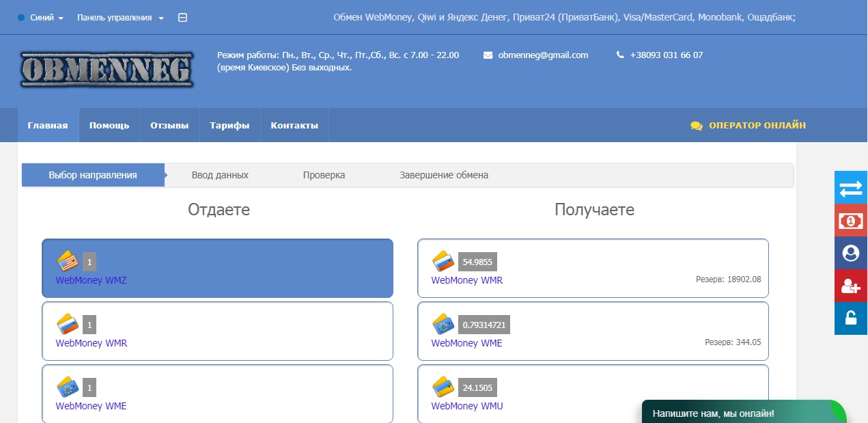868x423 pixels.
Task: Click the blue theme color dot
Action: tap(20, 18)
